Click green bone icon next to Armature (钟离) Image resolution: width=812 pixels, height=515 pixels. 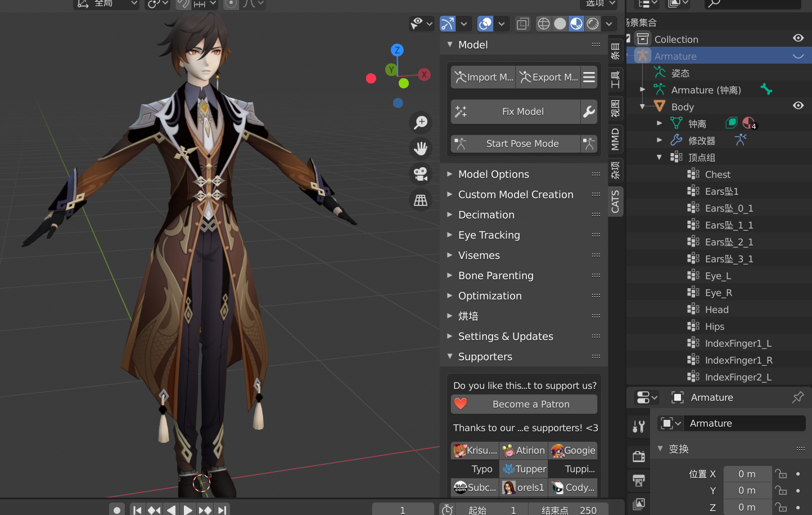(766, 89)
